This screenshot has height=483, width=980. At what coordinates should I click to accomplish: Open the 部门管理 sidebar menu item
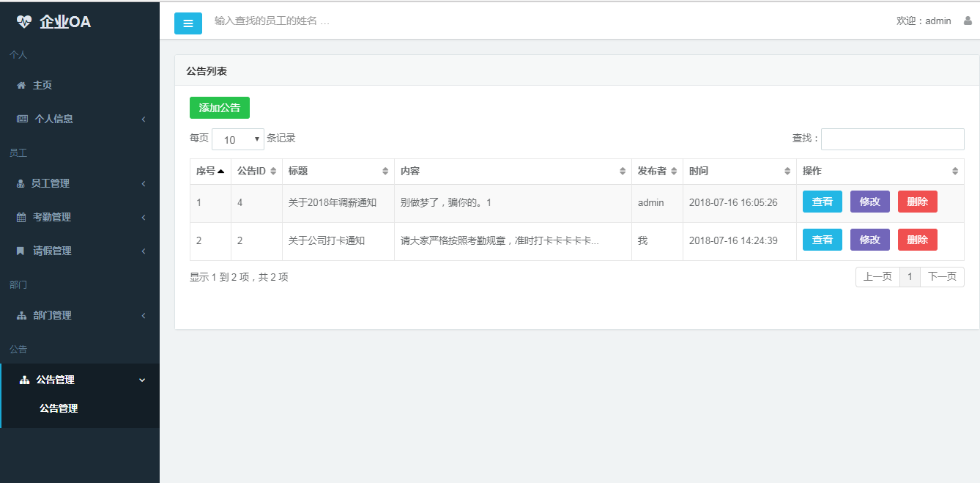[80, 315]
